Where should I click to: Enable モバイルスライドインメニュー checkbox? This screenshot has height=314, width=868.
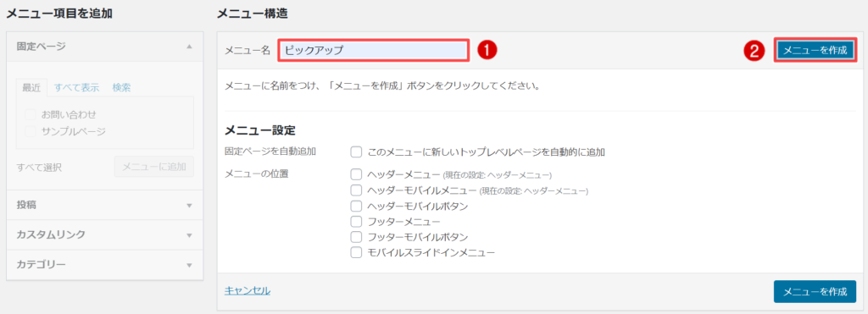click(356, 252)
